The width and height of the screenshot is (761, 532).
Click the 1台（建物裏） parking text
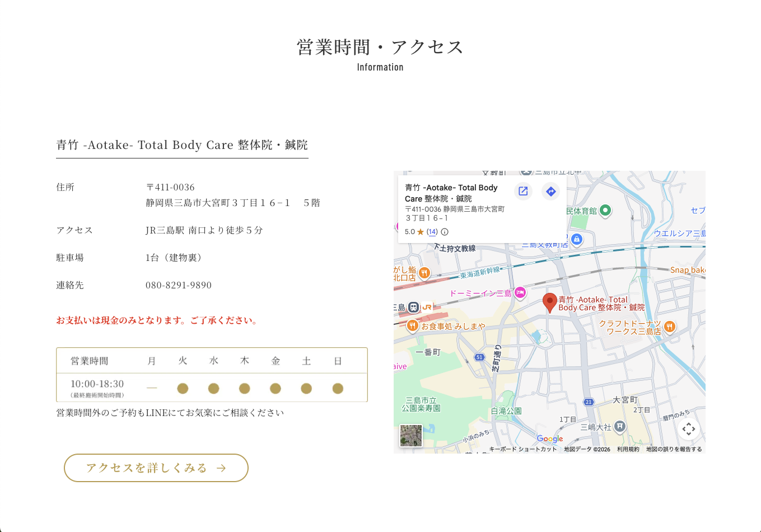coord(176,258)
